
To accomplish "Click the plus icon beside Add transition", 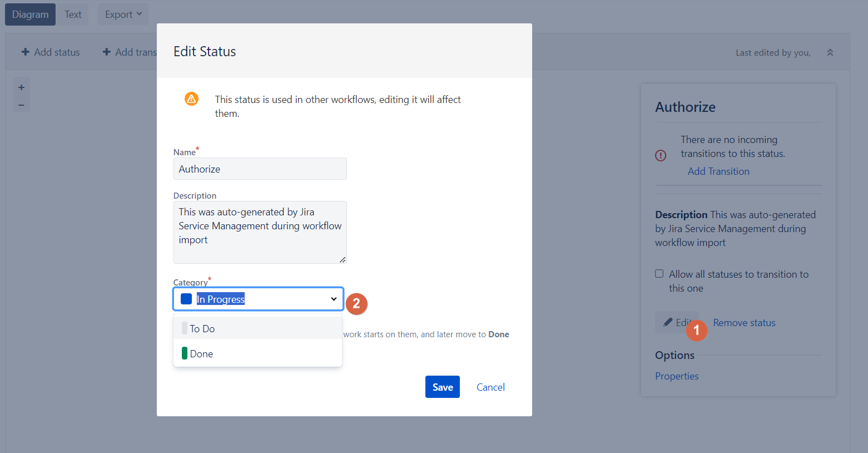I will pyautogui.click(x=106, y=52).
